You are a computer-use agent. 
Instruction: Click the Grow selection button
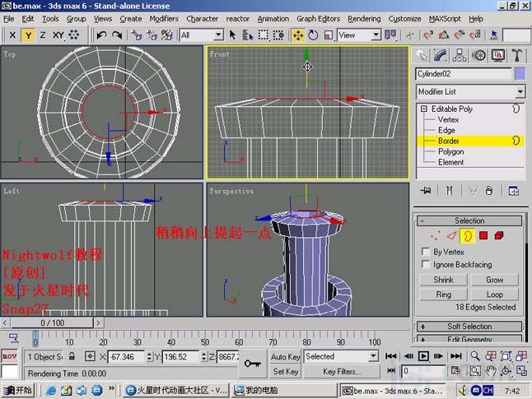click(494, 280)
